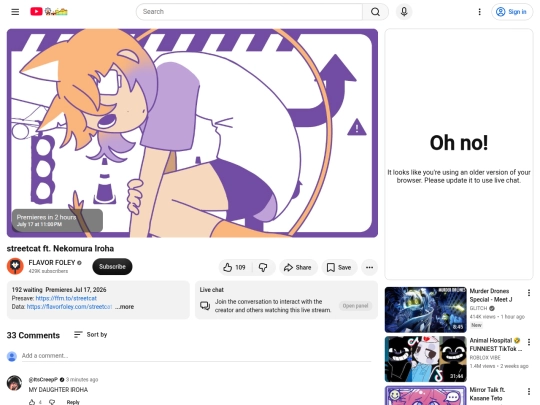The image size is (540, 405).
Task: Go to YouTube home via logo
Action: [x=49, y=12]
